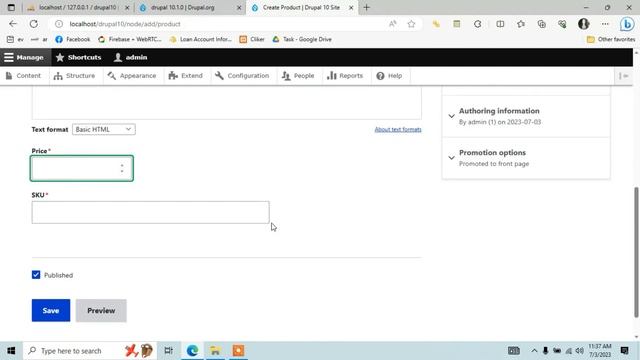Screen dimensions: 640x360
Task: Open Other favorites folder
Action: point(611,39)
